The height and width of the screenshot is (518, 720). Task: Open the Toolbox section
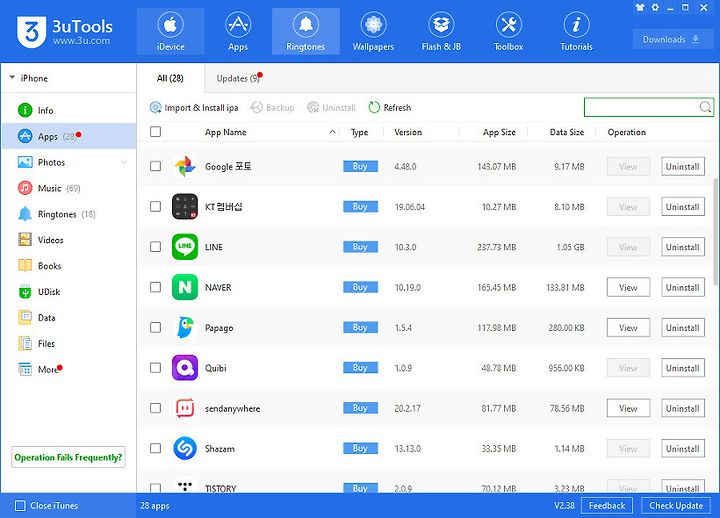click(509, 31)
